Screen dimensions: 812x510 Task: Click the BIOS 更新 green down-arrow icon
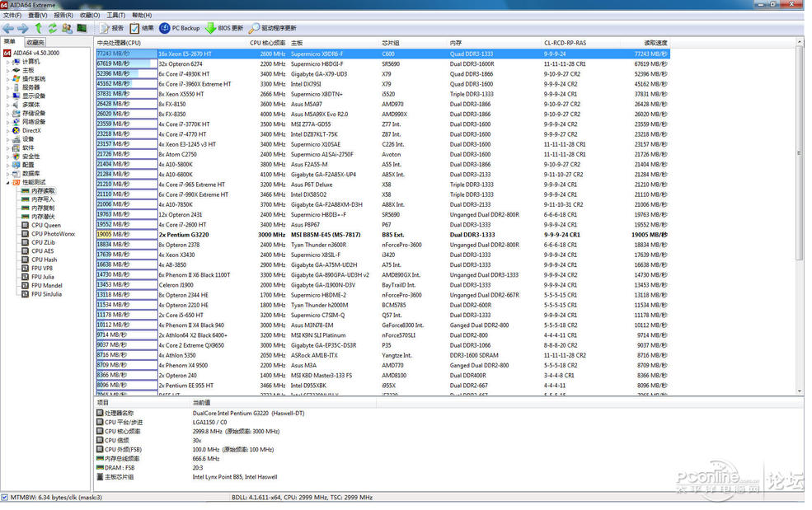coord(210,28)
